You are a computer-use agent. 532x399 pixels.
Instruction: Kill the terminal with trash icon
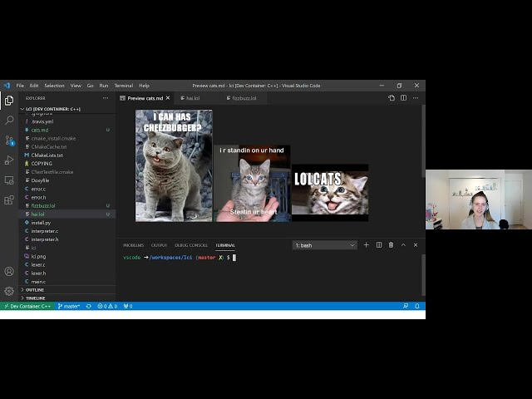(x=391, y=245)
